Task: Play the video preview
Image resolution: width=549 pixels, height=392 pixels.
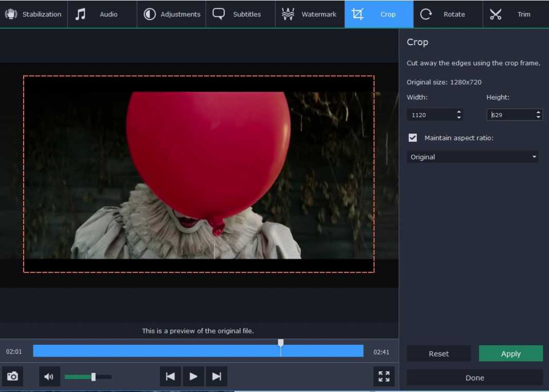Action: pyautogui.click(x=193, y=376)
